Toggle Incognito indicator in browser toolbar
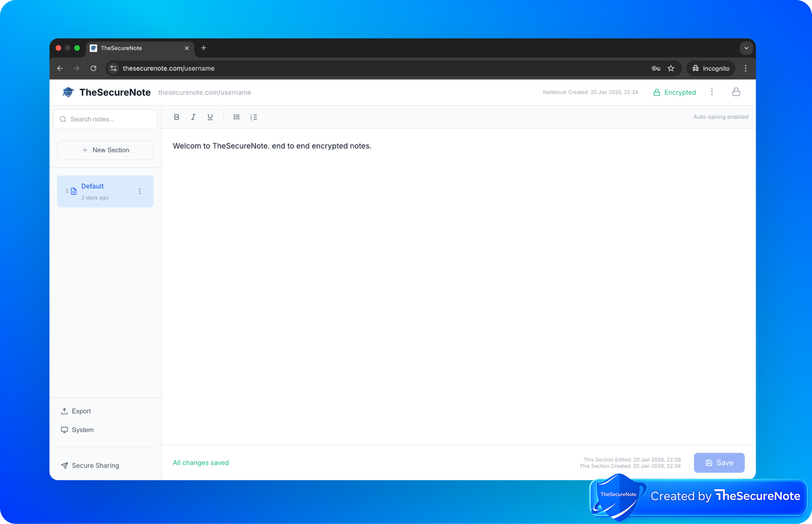Image resolution: width=812 pixels, height=524 pixels. [710, 68]
